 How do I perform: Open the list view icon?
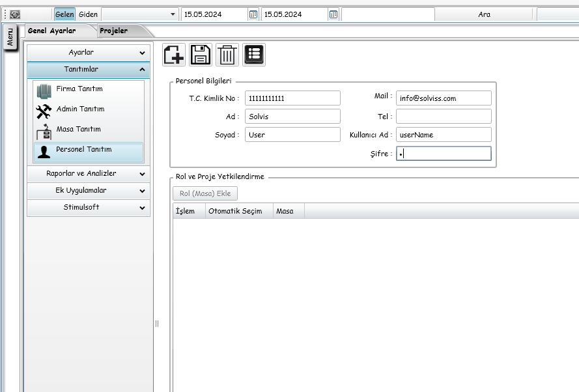click(254, 55)
